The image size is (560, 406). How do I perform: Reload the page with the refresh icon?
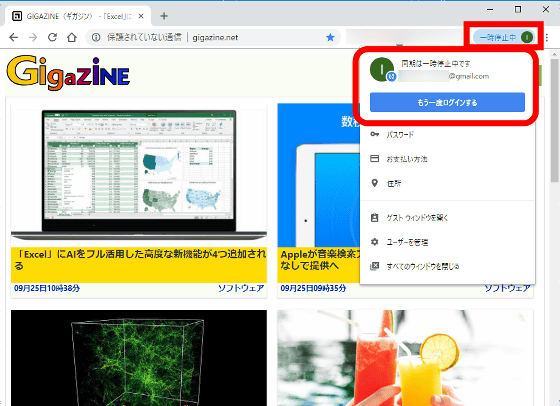(x=52, y=37)
